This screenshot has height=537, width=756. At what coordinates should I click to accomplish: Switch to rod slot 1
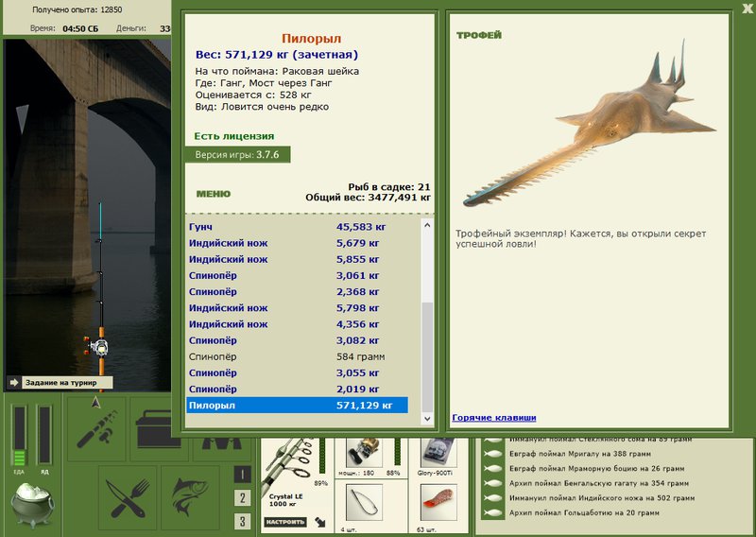click(243, 475)
